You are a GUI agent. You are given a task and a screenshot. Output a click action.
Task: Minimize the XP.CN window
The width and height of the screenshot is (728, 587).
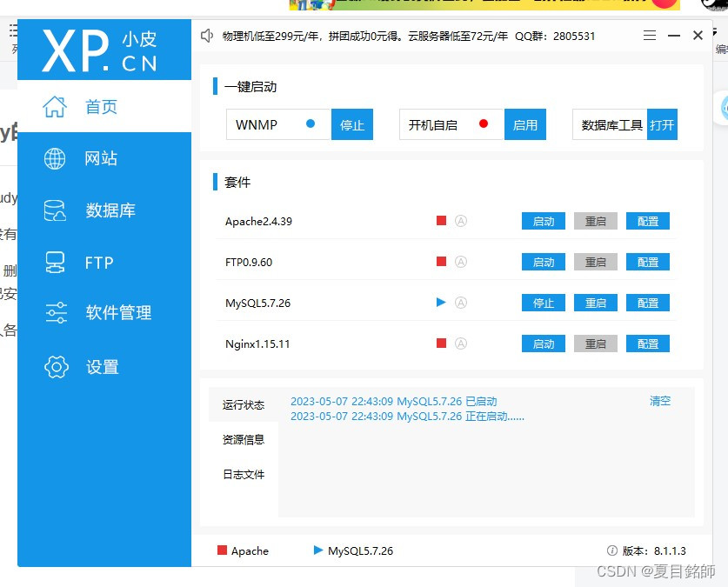674,36
